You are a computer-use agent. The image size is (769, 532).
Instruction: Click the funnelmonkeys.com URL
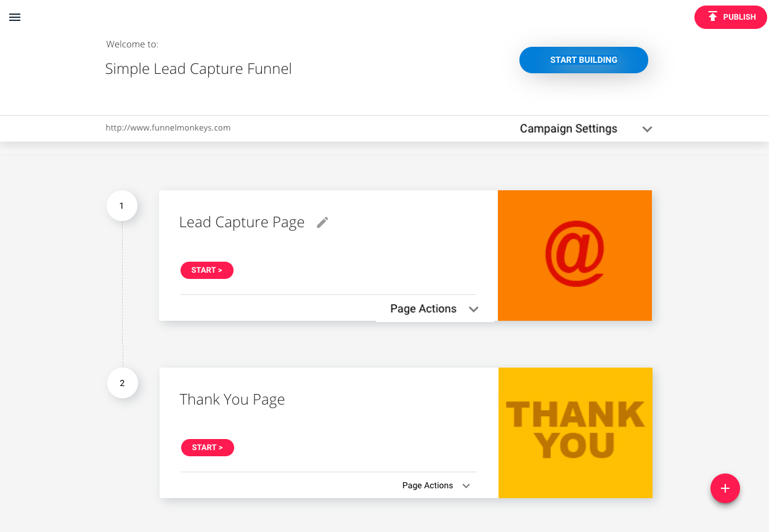click(x=168, y=128)
